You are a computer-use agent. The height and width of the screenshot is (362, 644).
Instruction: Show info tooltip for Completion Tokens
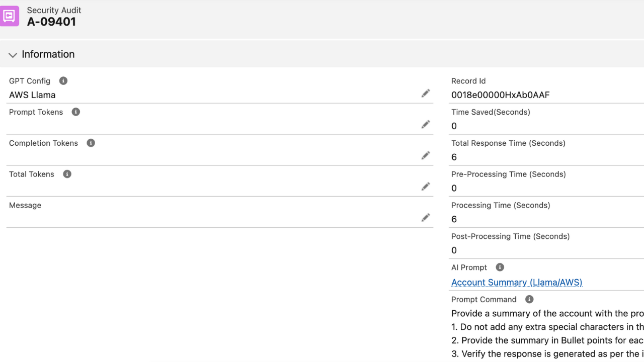coord(91,143)
